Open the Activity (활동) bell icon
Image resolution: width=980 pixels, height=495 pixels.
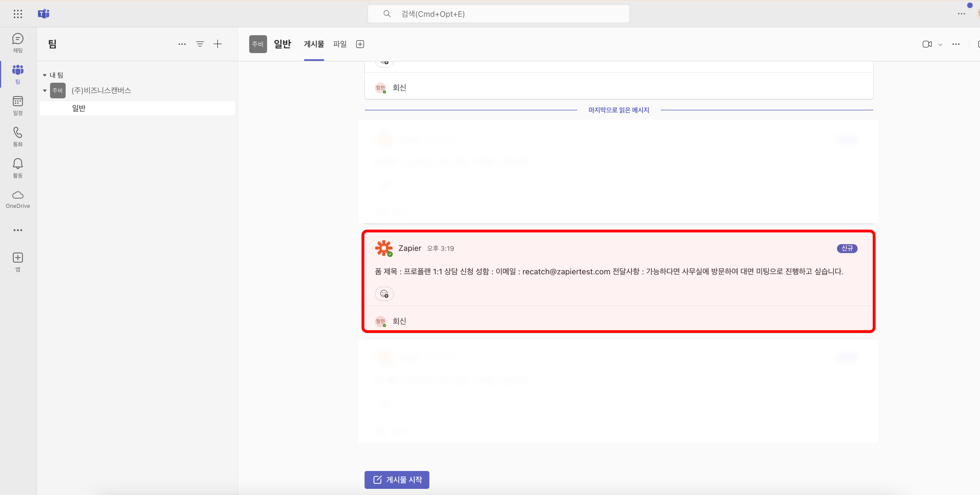[x=18, y=168]
